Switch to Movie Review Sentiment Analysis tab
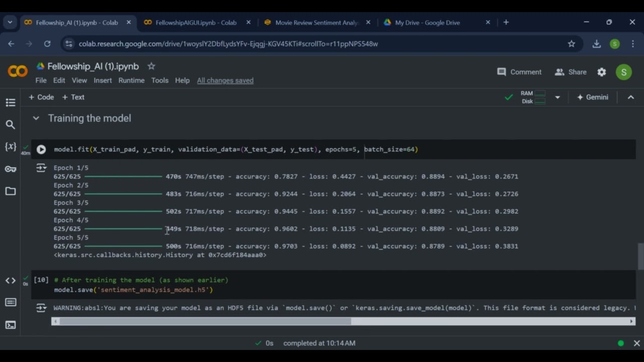 [317, 23]
